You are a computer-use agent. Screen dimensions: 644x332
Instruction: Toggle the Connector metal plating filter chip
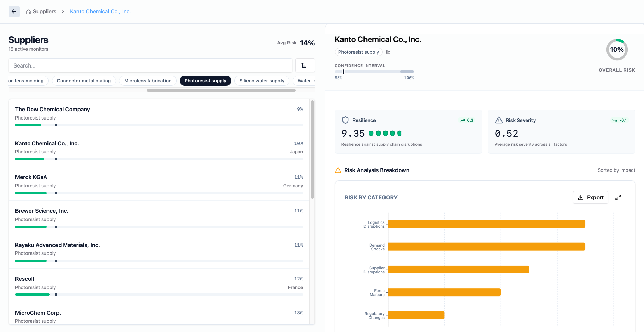pos(84,81)
